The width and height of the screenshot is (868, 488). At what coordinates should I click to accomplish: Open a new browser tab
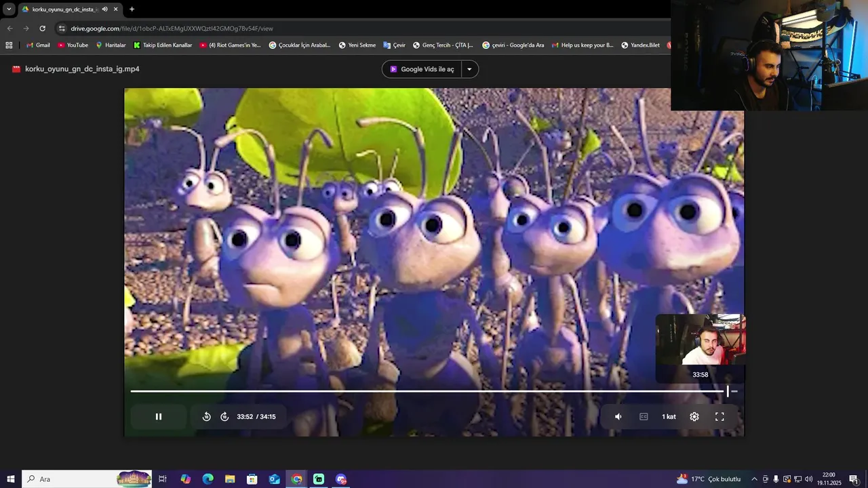coord(132,9)
